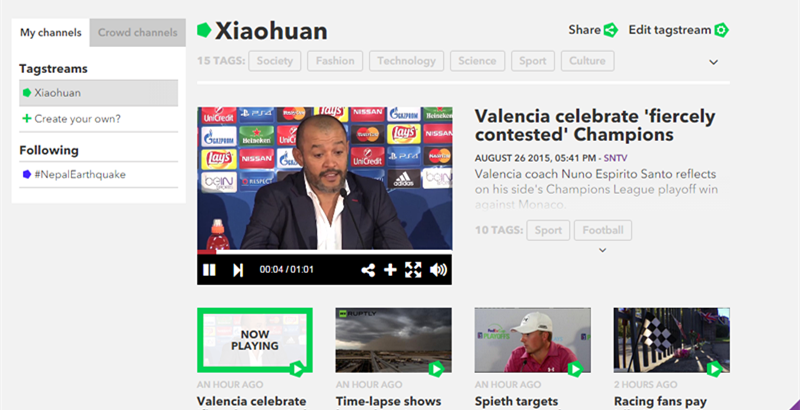Toggle the Technology tag filter

pos(406,61)
